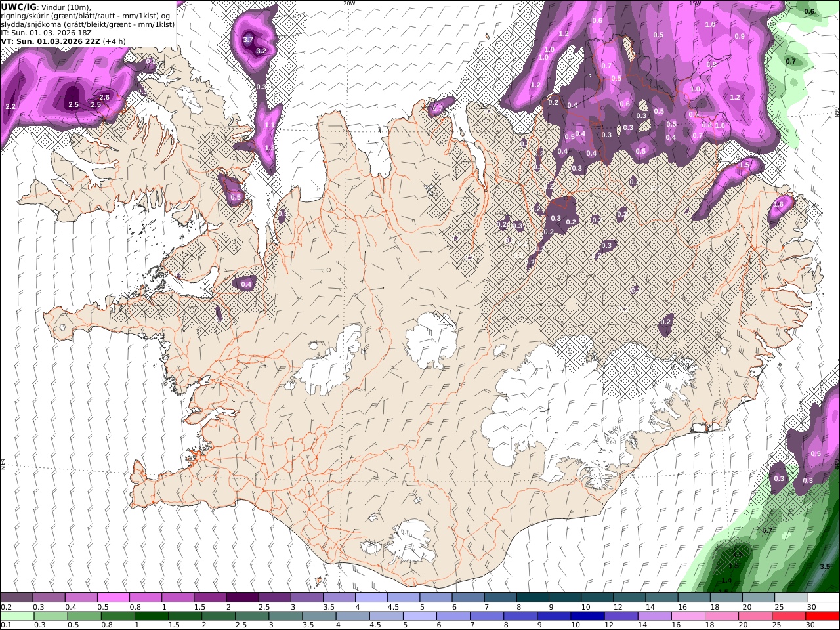Click the "rigning/skúrir" legend description line

[85, 16]
